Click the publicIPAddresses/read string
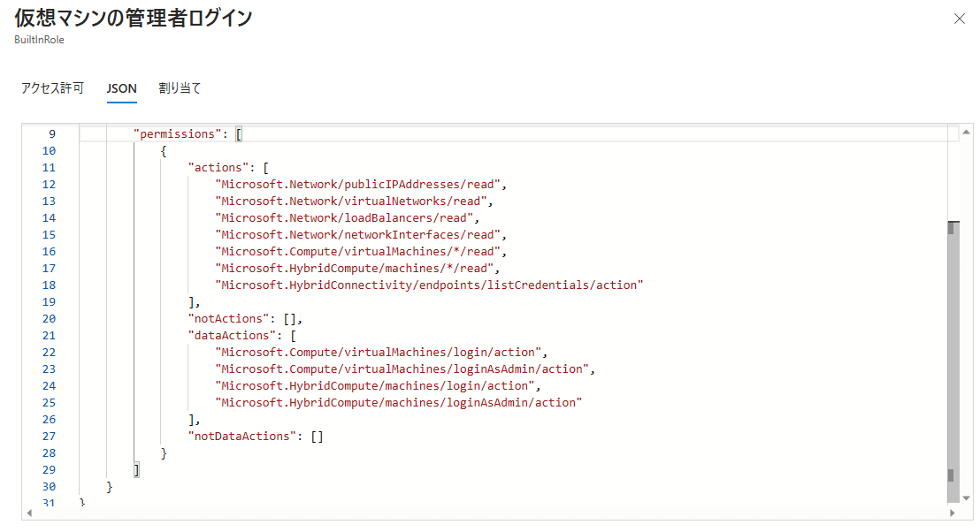Viewport: 980px width, 532px height. coord(358,184)
